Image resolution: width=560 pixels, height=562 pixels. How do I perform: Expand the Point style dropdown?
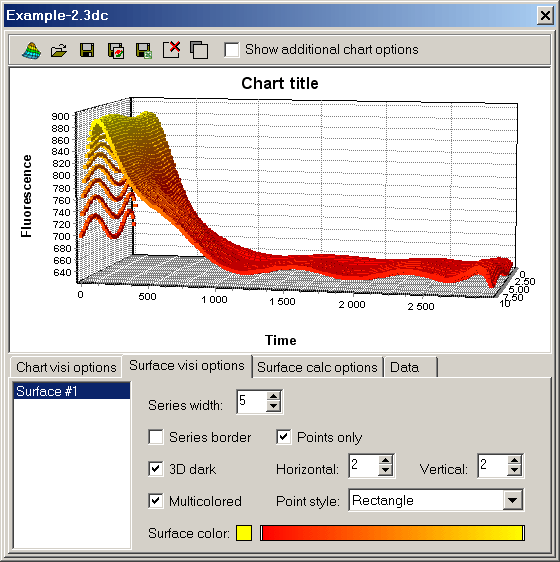tap(513, 500)
